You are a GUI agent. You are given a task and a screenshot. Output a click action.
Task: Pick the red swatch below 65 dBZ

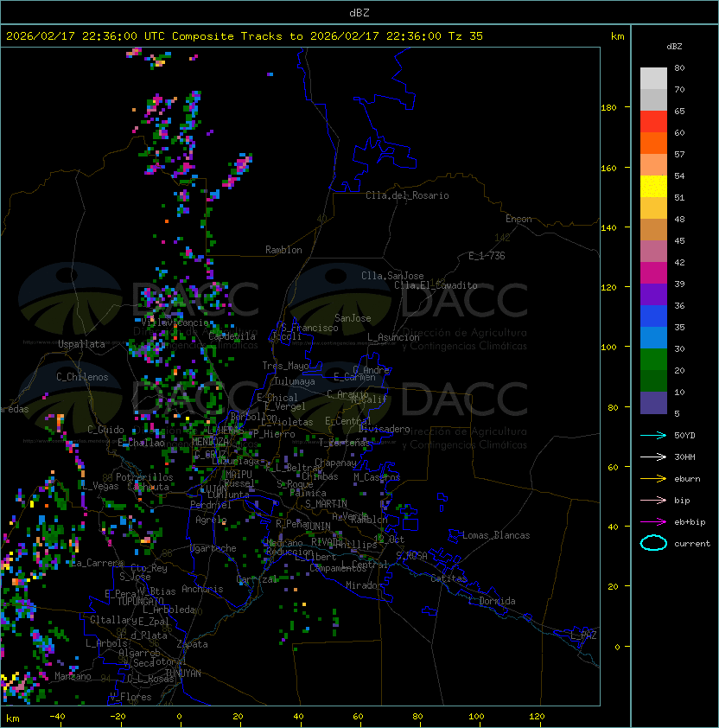coord(653,122)
